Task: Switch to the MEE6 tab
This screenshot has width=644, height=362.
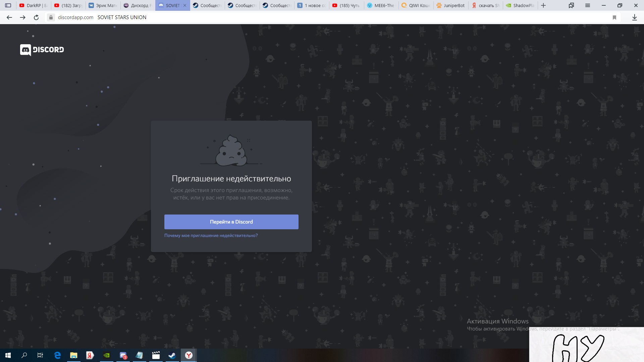Action: click(x=381, y=5)
